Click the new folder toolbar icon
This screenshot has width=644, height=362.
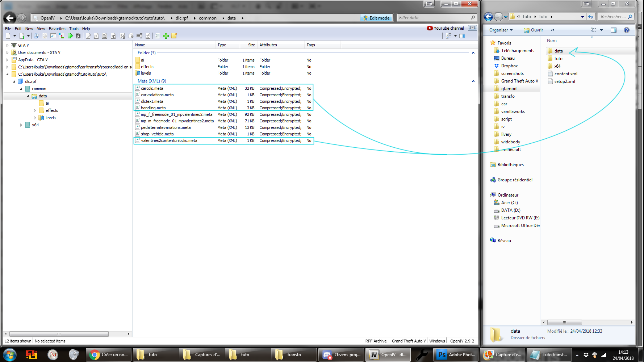pyautogui.click(x=174, y=36)
